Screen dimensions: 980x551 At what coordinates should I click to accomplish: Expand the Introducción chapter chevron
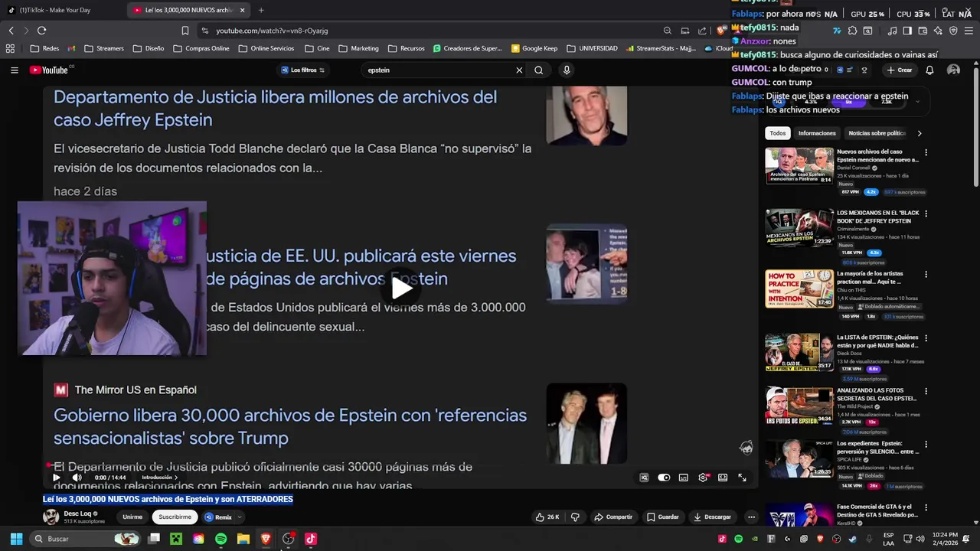click(176, 478)
